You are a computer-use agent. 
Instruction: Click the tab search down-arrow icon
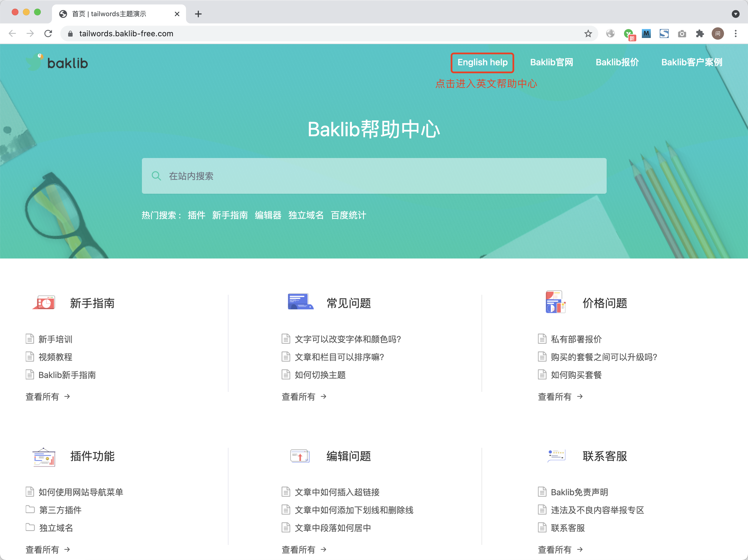click(x=735, y=14)
